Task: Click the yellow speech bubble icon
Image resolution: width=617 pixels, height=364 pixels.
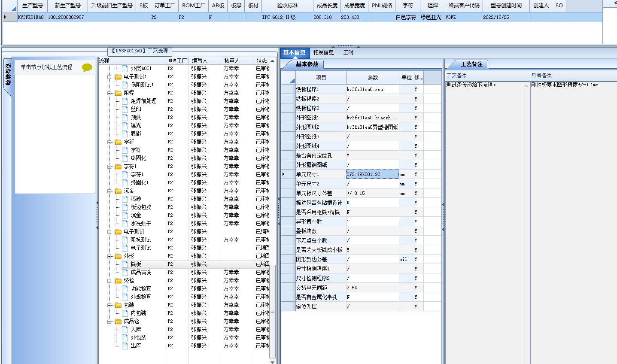Action: (x=87, y=68)
